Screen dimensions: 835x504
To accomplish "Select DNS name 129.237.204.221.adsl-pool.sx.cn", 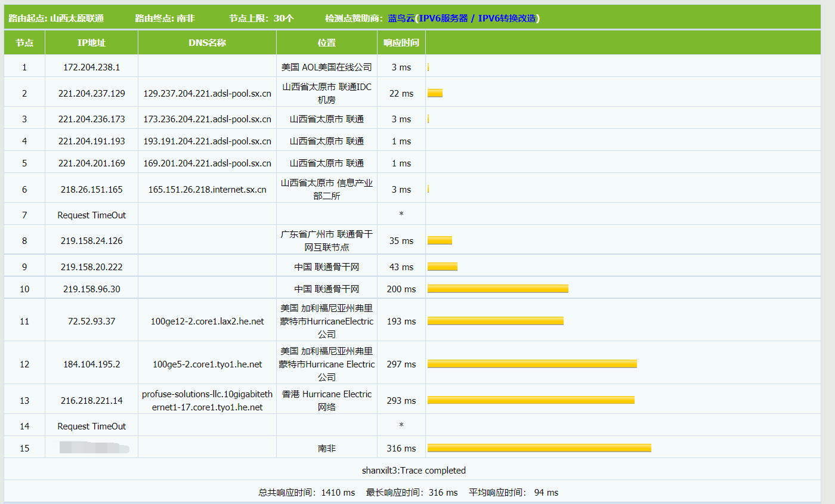I will pos(207,94).
